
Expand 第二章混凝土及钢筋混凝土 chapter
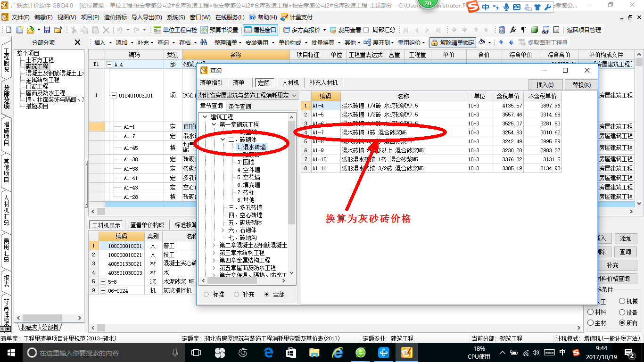pos(214,245)
